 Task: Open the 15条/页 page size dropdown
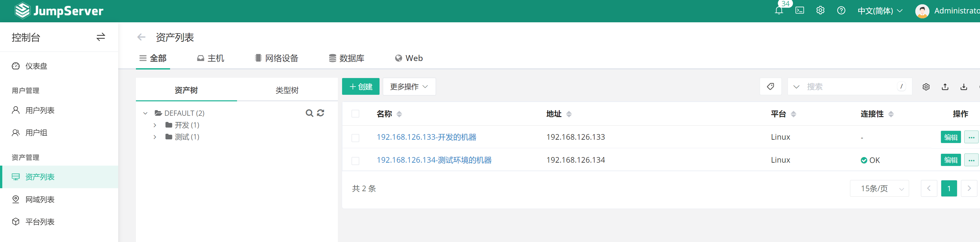[879, 189]
